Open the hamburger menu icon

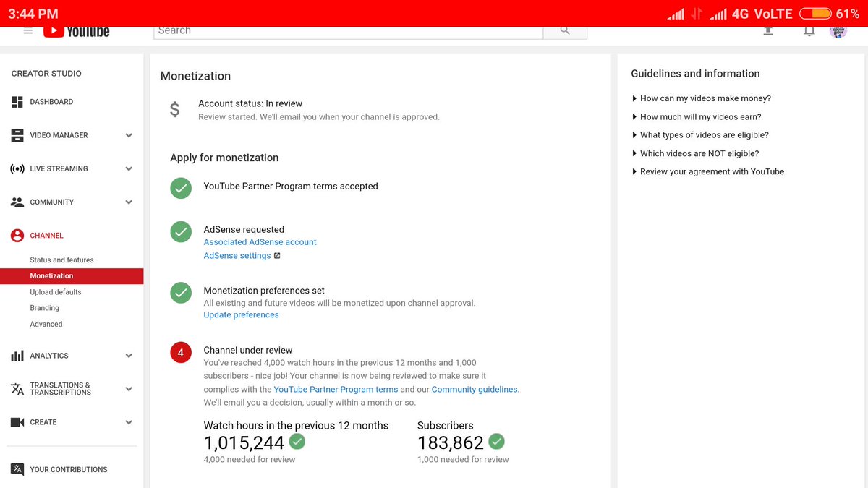[28, 30]
